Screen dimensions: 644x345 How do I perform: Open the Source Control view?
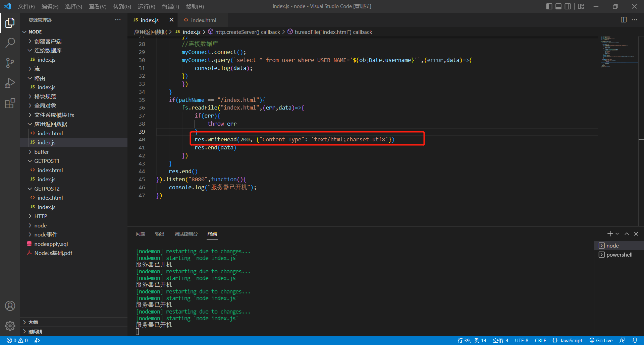click(x=10, y=63)
